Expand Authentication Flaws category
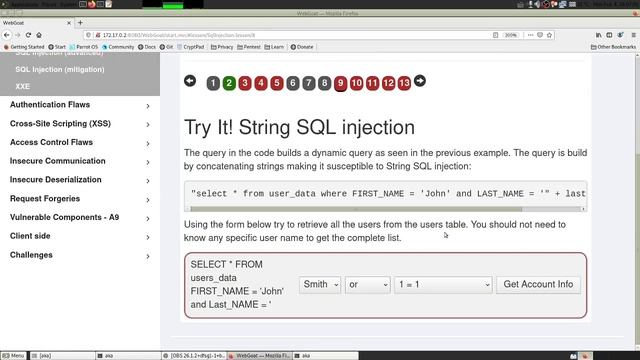 click(x=80, y=105)
